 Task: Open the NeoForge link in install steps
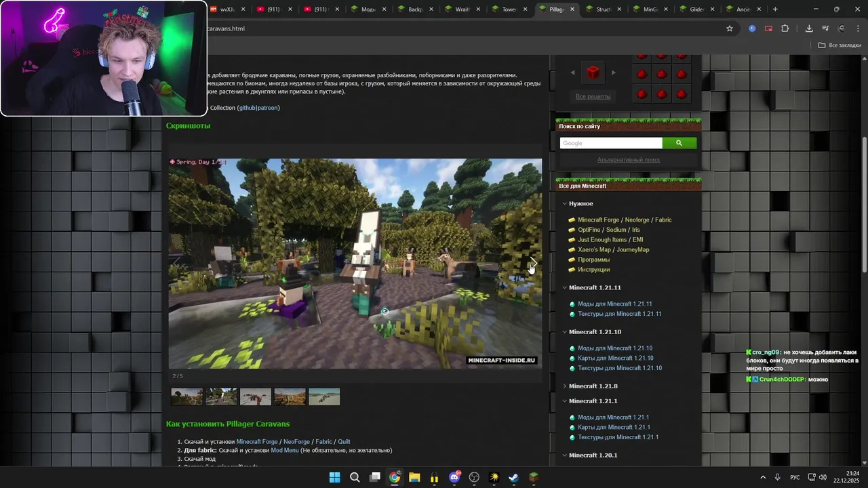click(x=296, y=442)
